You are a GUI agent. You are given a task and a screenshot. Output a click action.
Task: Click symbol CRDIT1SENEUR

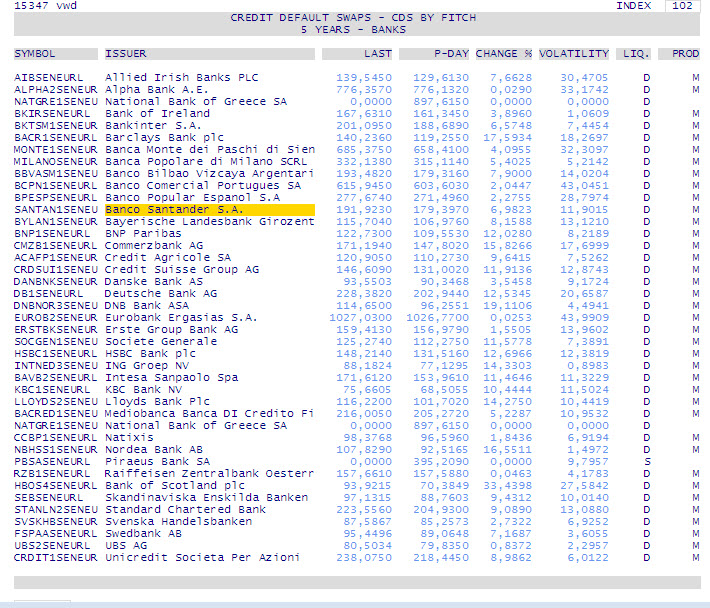(56, 557)
